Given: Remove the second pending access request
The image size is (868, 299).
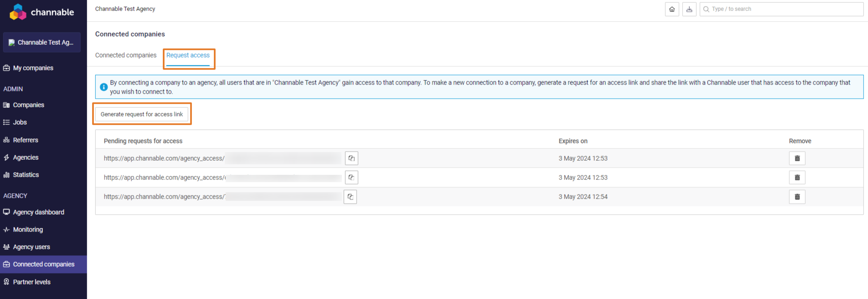Looking at the screenshot, I should tap(797, 178).
